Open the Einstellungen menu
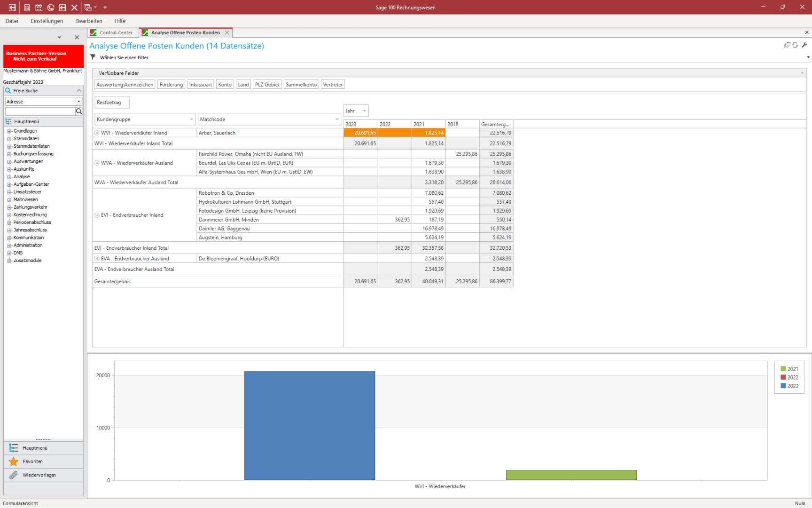This screenshot has width=812, height=508. pos(47,21)
